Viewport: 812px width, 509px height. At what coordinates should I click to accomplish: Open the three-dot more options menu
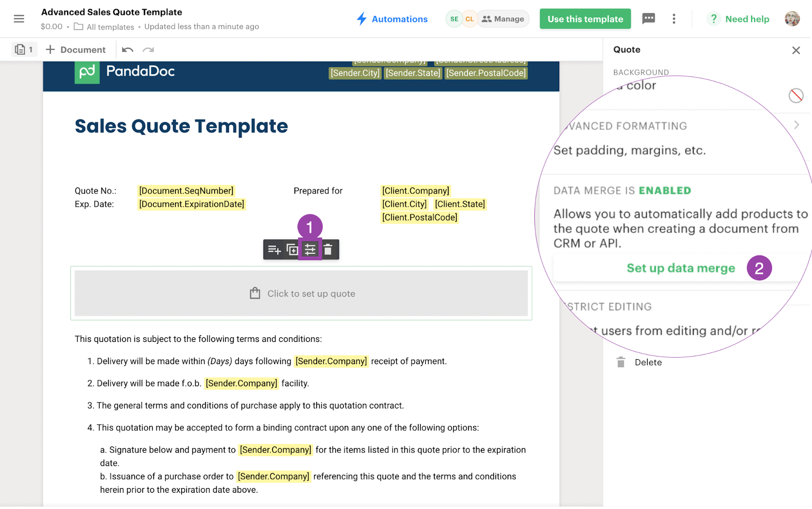coord(674,19)
